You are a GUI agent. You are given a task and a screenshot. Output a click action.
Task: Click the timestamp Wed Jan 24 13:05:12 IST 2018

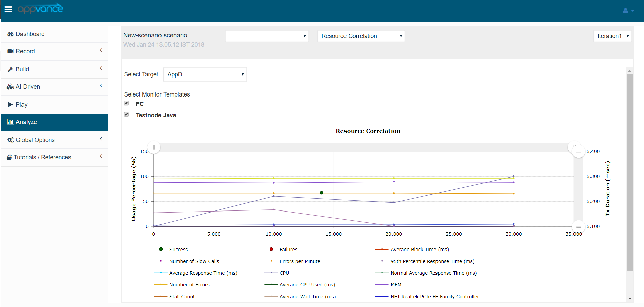tap(164, 45)
